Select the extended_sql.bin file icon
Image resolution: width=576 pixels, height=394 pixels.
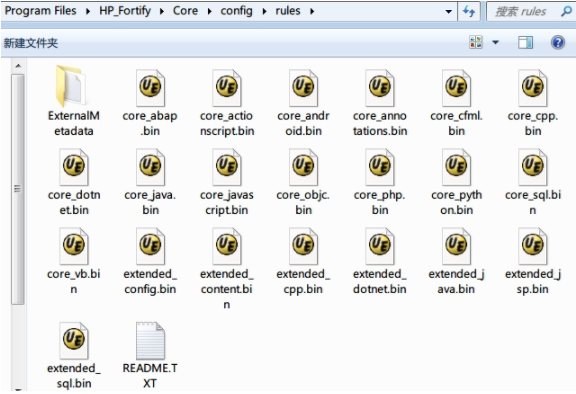[x=74, y=340]
